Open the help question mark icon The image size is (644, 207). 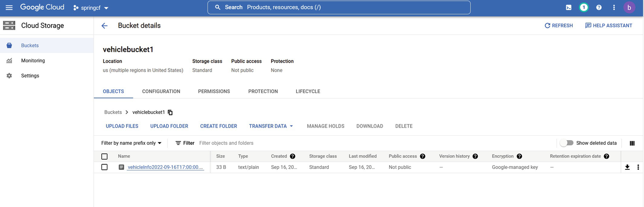[x=599, y=8]
